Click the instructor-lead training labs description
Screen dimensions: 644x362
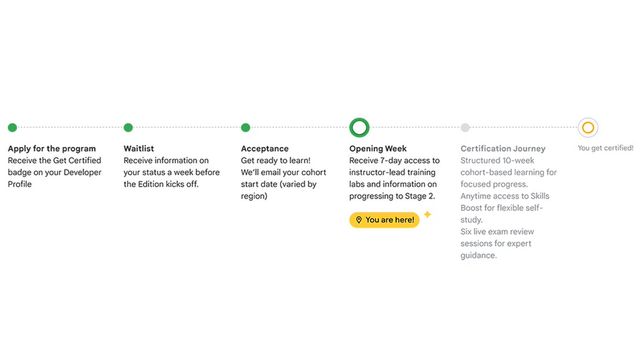tap(394, 178)
